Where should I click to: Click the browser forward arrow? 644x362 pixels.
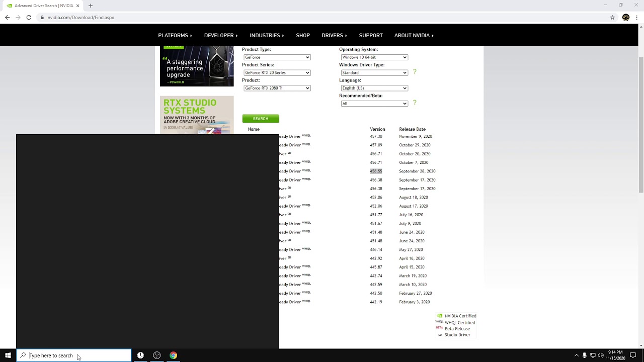[x=18, y=17]
